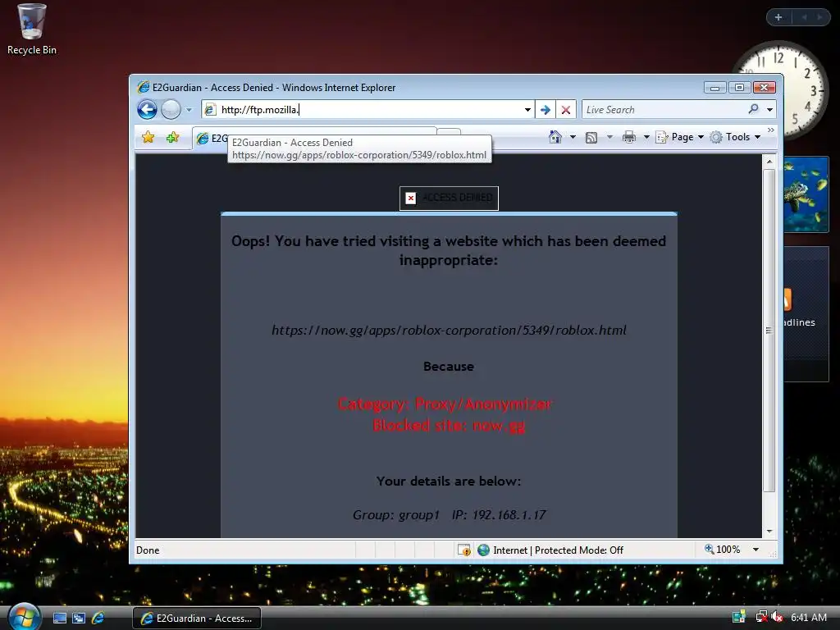The width and height of the screenshot is (840, 630).
Task: Show more toolbar items chevron
Action: click(x=771, y=130)
